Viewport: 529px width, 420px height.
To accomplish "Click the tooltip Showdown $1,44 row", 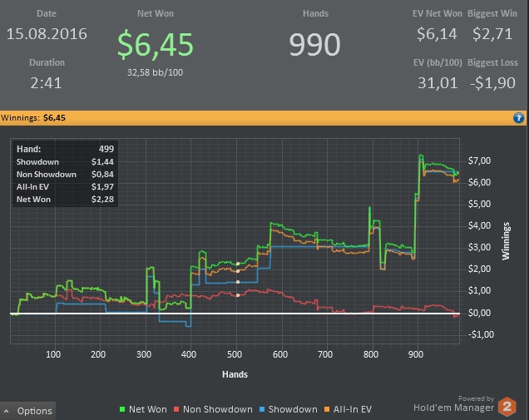I will click(x=65, y=162).
